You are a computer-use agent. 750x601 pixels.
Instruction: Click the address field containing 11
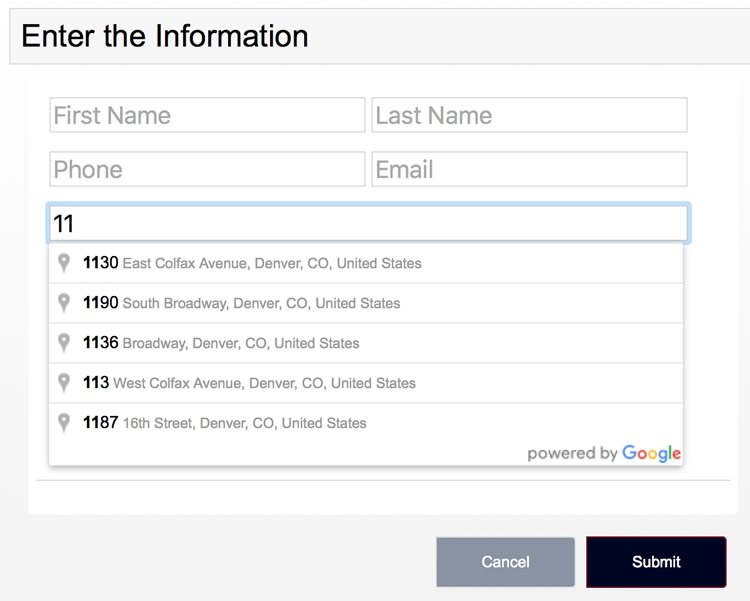point(368,223)
